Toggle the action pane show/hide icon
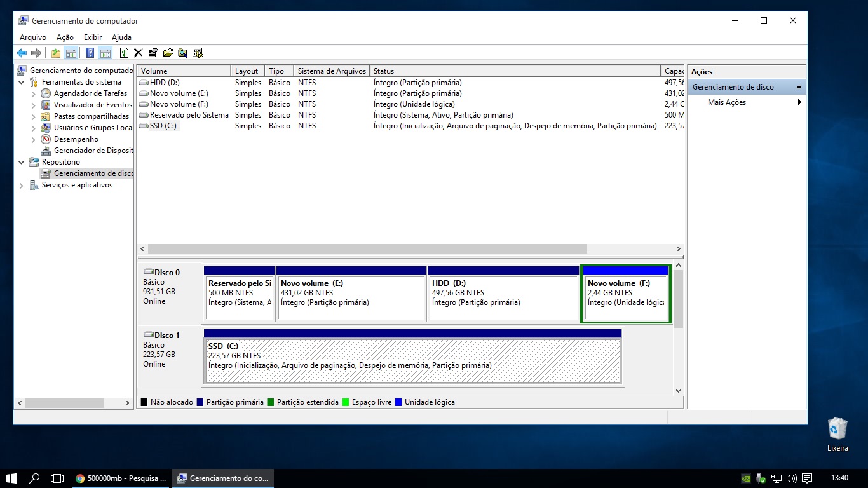 point(105,53)
